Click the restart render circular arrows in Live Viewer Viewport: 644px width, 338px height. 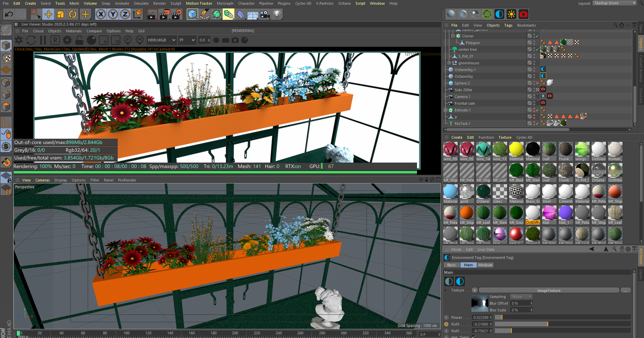tap(31, 40)
